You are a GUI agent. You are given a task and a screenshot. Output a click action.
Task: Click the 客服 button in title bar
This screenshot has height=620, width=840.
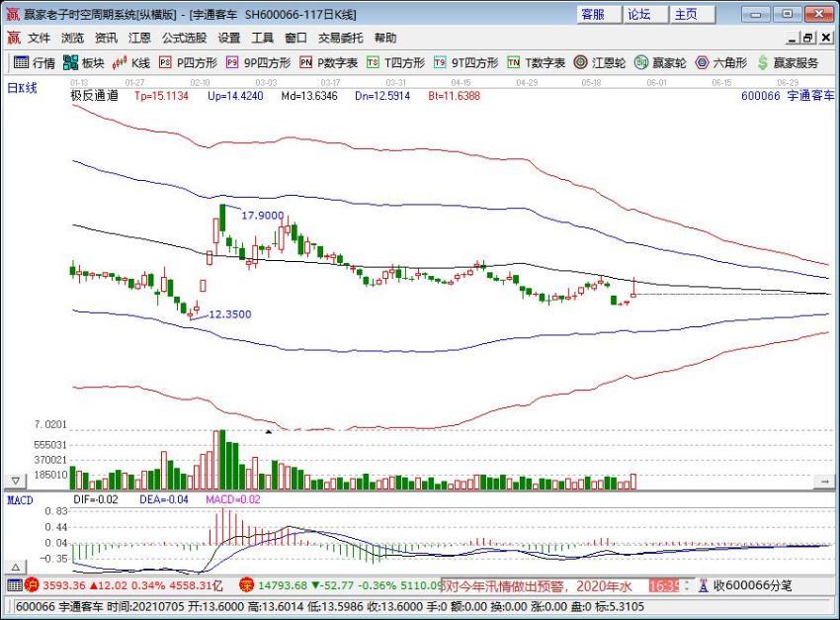coord(599,15)
